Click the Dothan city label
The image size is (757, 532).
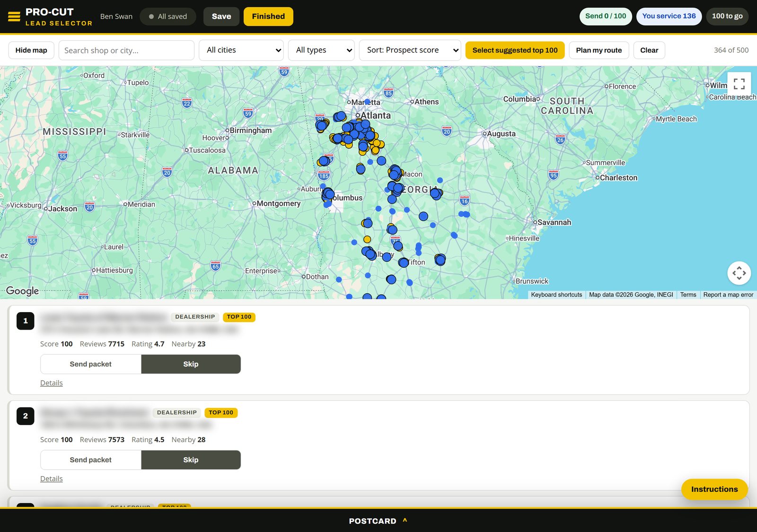[x=317, y=277]
